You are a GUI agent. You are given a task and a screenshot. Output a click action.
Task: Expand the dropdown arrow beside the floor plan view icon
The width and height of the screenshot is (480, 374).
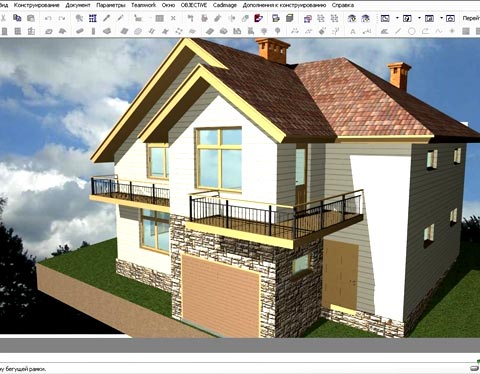397,18
